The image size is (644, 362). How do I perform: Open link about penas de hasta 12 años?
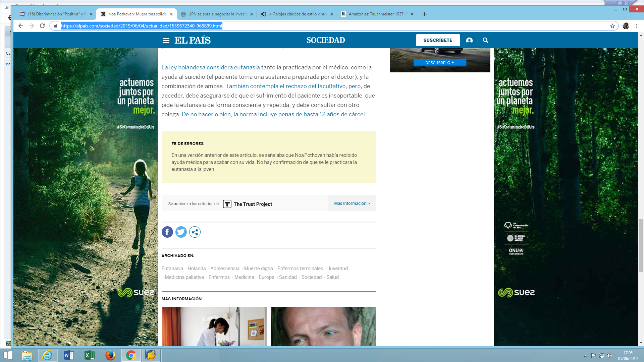coord(274,114)
